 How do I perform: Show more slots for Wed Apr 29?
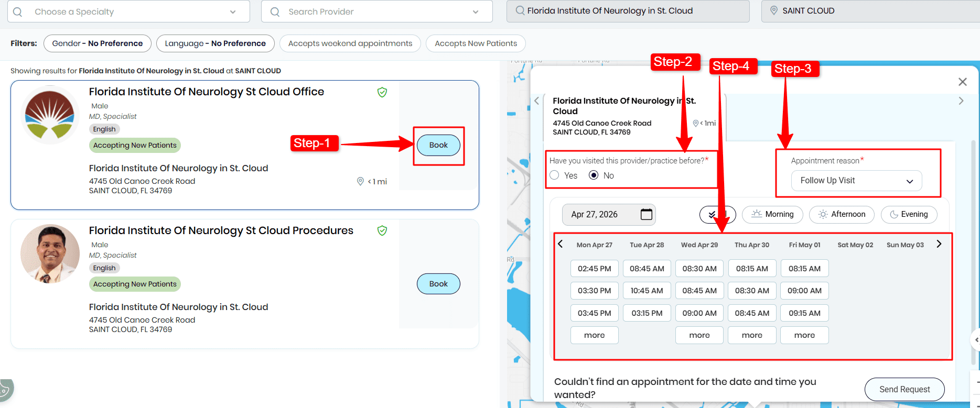tap(699, 335)
